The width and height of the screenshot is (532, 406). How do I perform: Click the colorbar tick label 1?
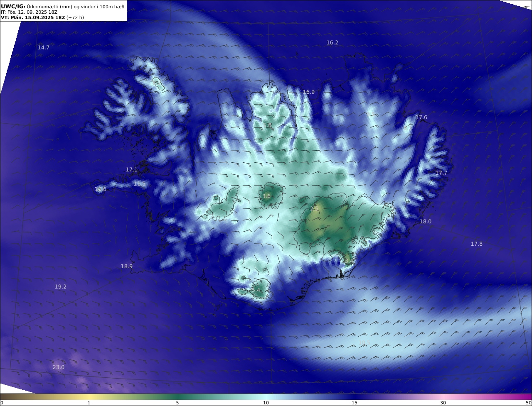coord(89,403)
